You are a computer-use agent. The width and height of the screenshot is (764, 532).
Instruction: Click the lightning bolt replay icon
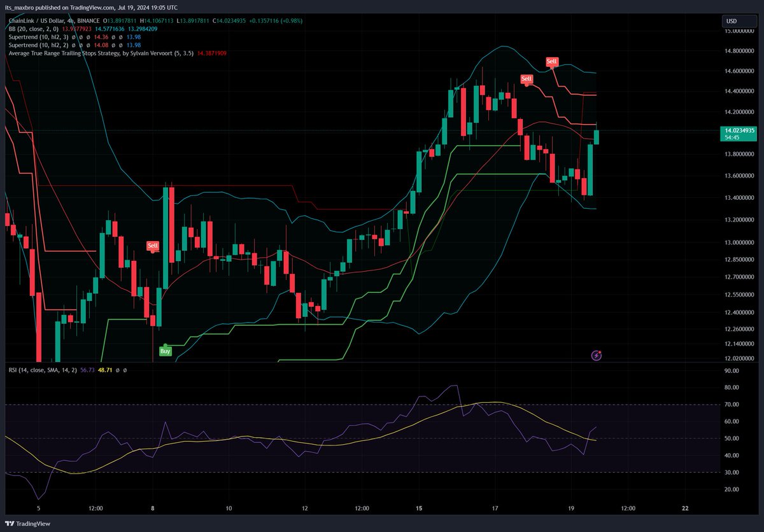pos(597,356)
